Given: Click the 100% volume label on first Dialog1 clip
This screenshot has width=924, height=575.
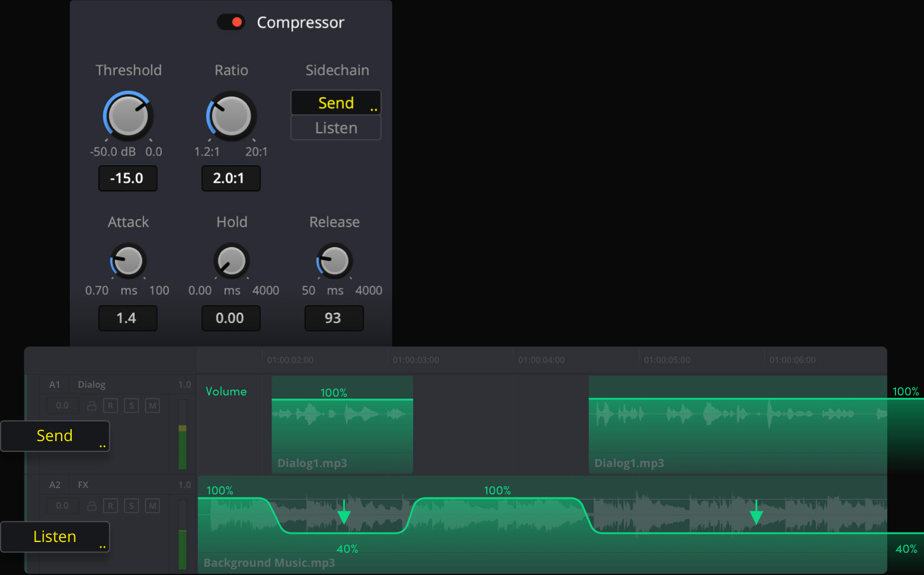Looking at the screenshot, I should click(x=334, y=393).
